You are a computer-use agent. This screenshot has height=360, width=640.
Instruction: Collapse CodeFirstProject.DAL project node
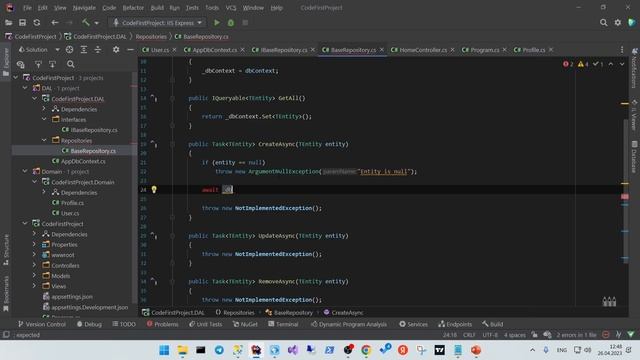click(x=35, y=98)
